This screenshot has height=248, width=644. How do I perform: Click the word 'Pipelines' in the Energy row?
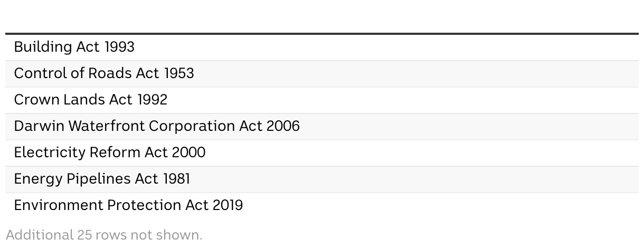[x=99, y=179]
